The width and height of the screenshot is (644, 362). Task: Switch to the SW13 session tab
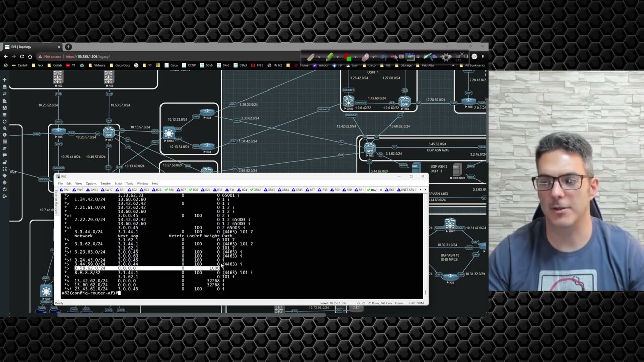point(93,190)
